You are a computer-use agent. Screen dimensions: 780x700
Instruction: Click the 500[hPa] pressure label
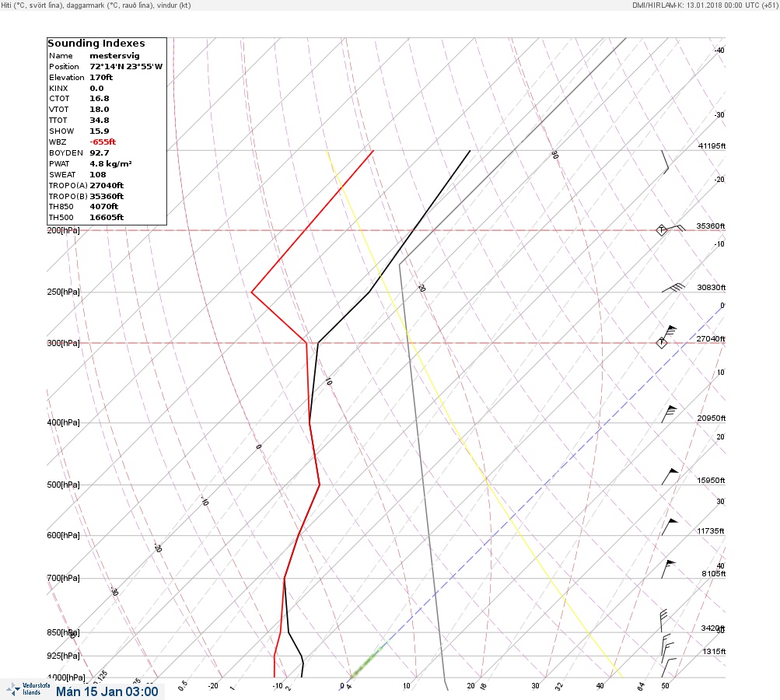pos(63,485)
